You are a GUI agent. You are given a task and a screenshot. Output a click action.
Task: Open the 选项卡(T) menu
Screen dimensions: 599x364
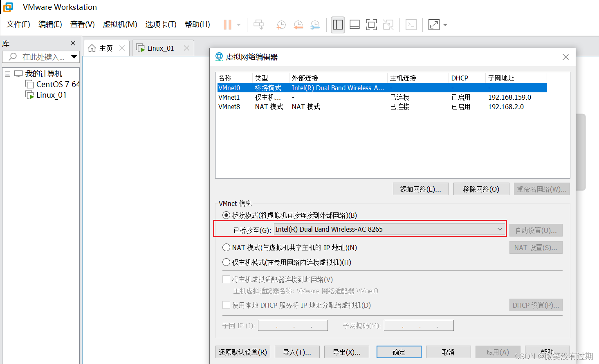point(161,25)
